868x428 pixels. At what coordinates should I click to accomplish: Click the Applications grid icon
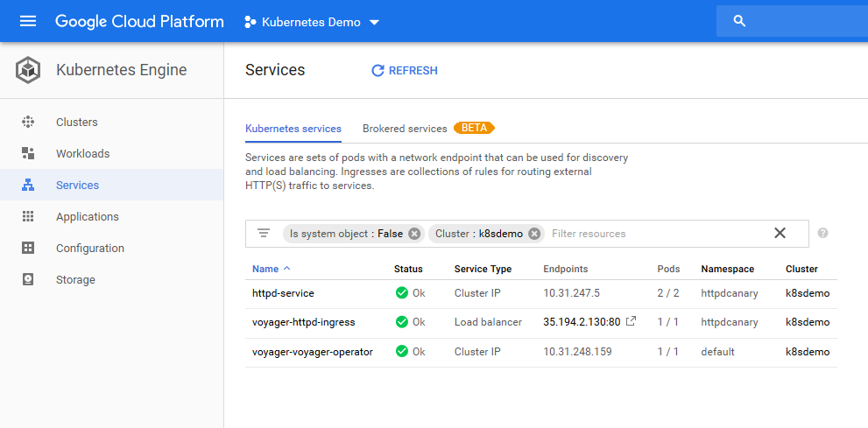coord(28,217)
